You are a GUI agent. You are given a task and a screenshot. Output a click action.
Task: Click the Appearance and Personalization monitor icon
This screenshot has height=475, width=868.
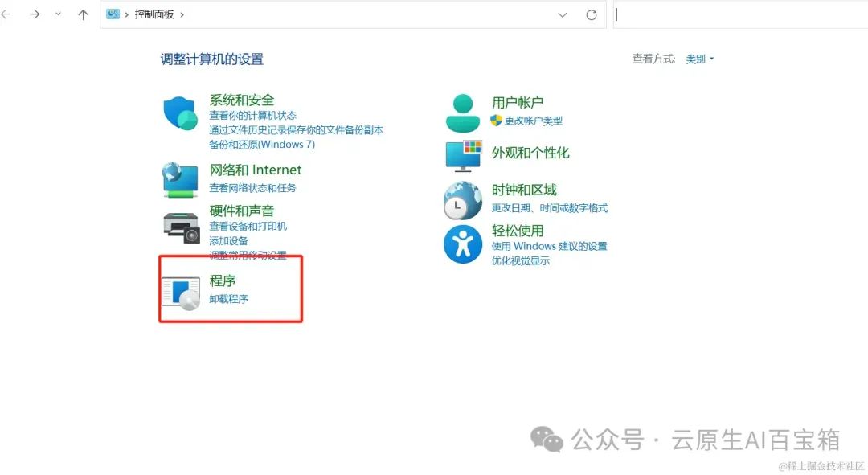pos(464,156)
